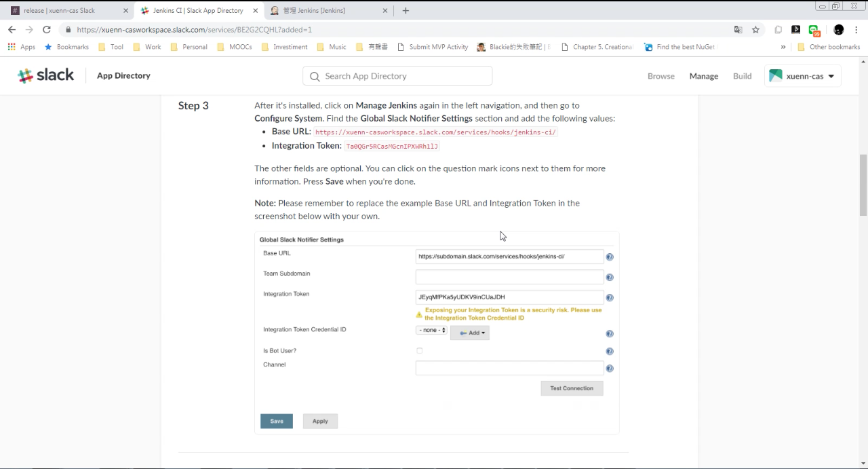Open the Chrome profile avatar

pos(839,30)
